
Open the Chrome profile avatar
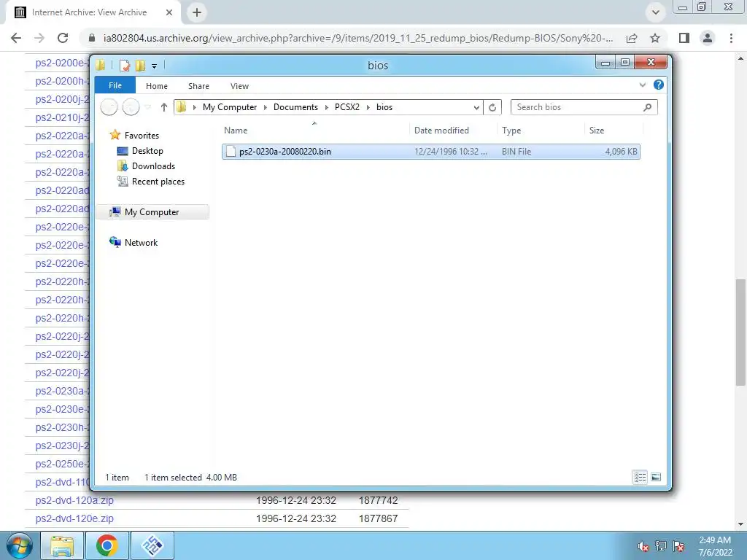pyautogui.click(x=708, y=38)
